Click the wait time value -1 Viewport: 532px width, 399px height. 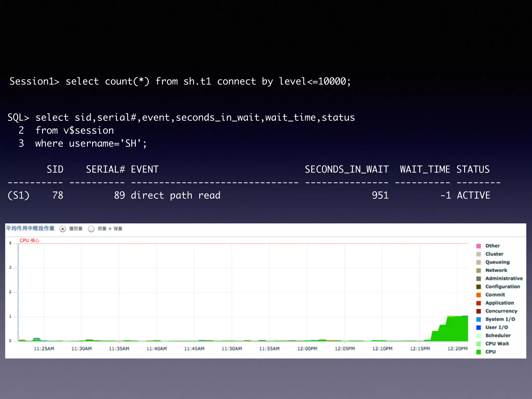pyautogui.click(x=446, y=196)
